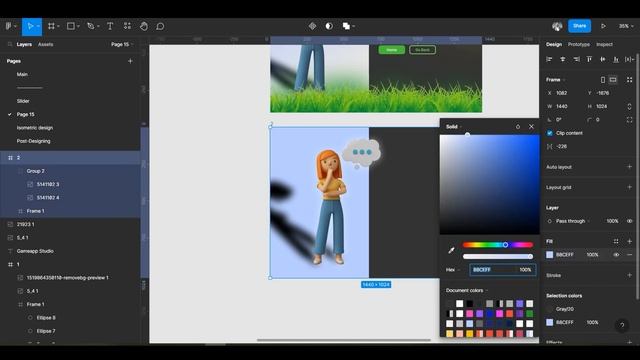The image size is (640, 360).
Task: Click the layers search icon
Action: [10, 44]
